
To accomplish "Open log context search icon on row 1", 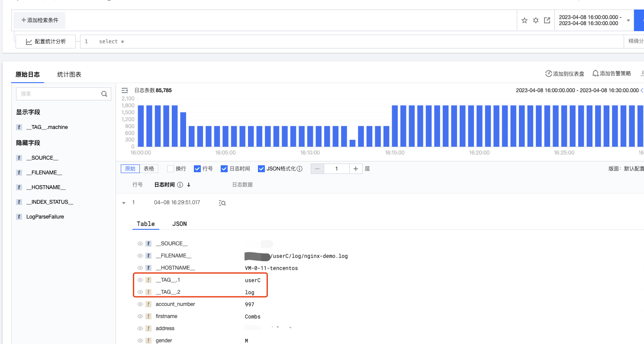I will click(222, 203).
